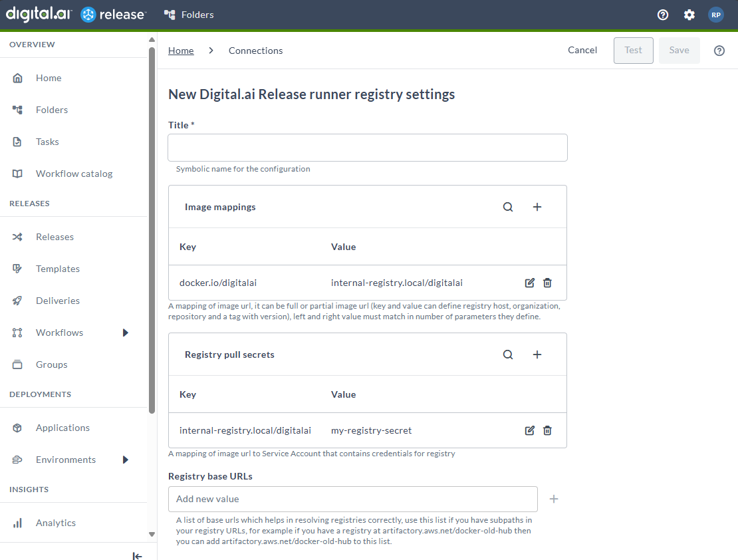The width and height of the screenshot is (738, 560).
Task: Delete the docker.io/digitalai mapping row
Action: (x=547, y=283)
